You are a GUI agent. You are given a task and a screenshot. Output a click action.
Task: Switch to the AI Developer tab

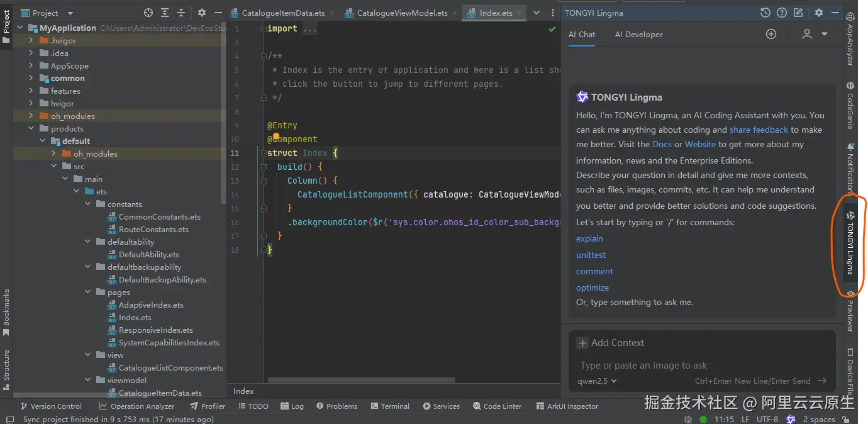(638, 35)
